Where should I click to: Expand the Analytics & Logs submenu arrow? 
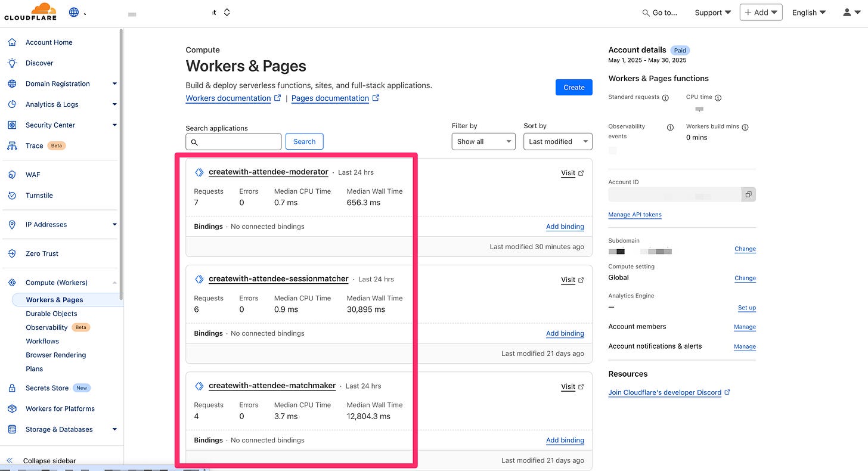pyautogui.click(x=114, y=104)
